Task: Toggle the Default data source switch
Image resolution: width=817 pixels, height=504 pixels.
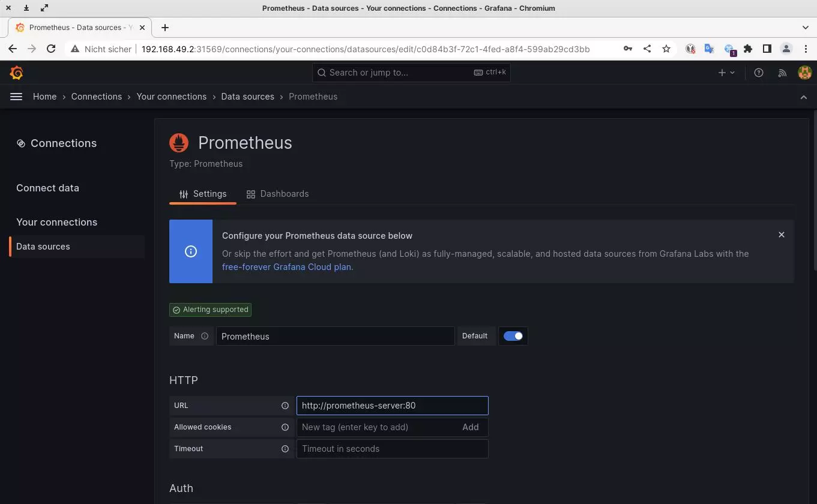Action: (x=513, y=336)
